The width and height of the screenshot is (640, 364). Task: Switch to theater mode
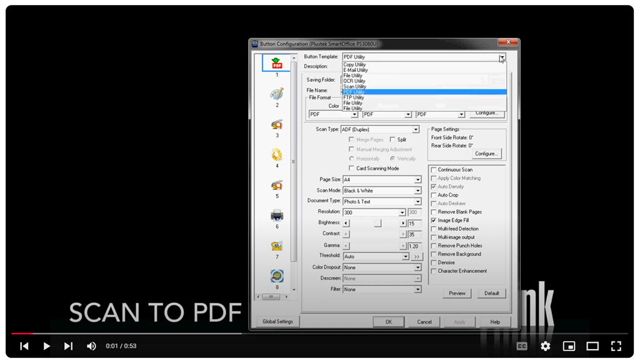click(x=592, y=346)
